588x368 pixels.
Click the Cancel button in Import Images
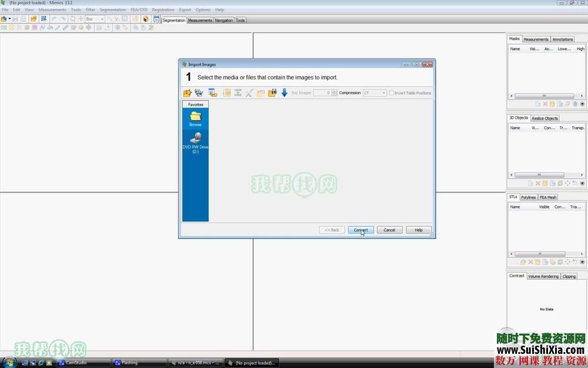389,230
